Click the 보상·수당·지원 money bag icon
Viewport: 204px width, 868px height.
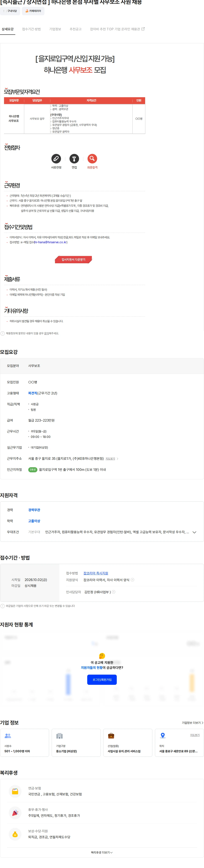point(15,834)
